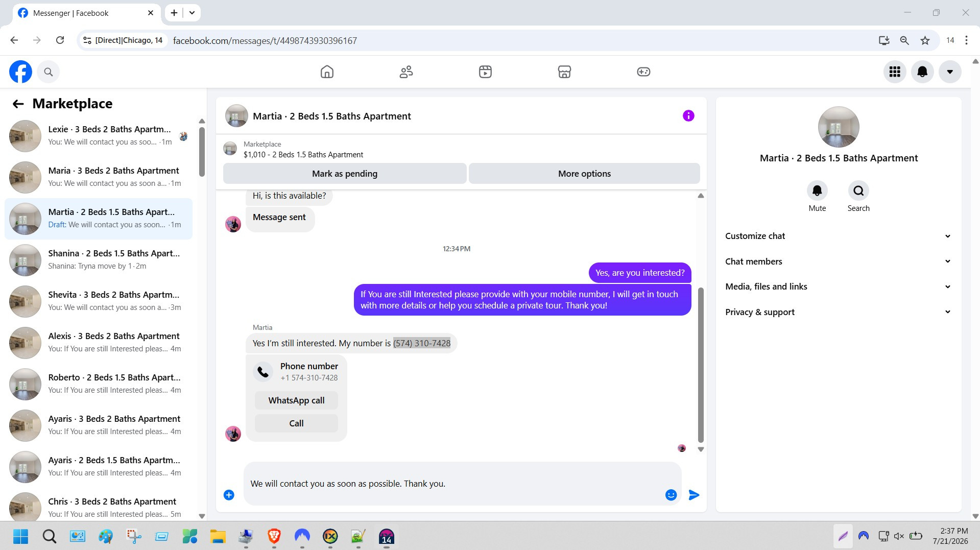980x550 pixels.
Task: Start a WhatsApp call
Action: coord(296,400)
